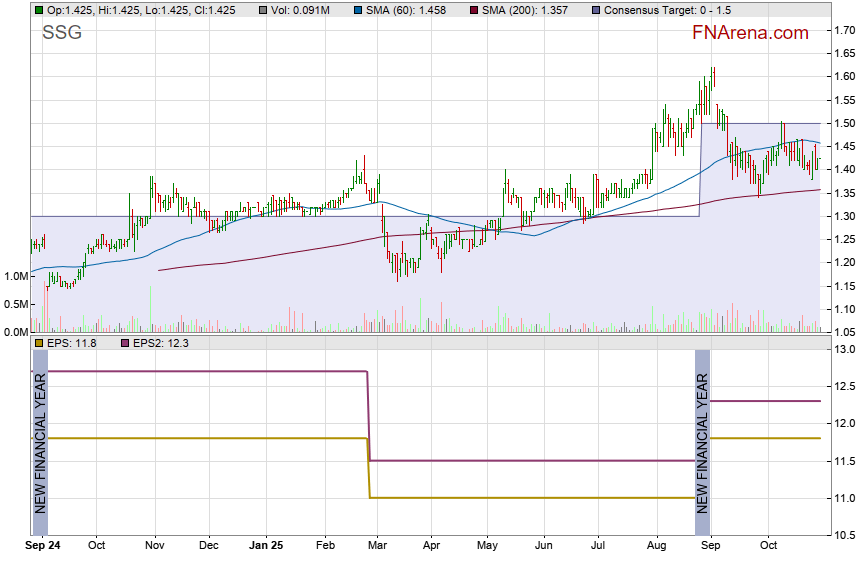Open the FNArena.com watermark link
Image resolution: width=859 pixels, height=566 pixels.
click(x=750, y=33)
